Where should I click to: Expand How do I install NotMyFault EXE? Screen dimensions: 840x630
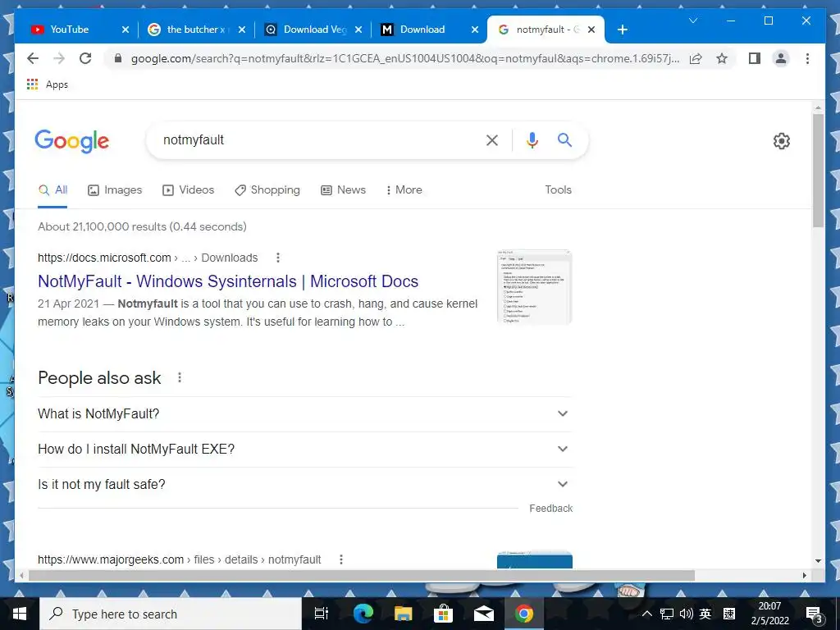pyautogui.click(x=305, y=450)
